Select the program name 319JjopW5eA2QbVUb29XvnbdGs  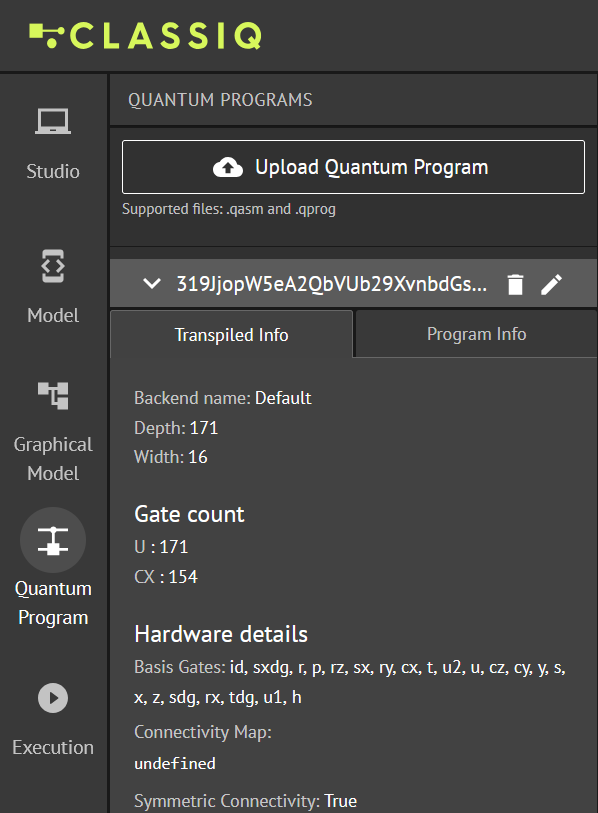tap(331, 284)
